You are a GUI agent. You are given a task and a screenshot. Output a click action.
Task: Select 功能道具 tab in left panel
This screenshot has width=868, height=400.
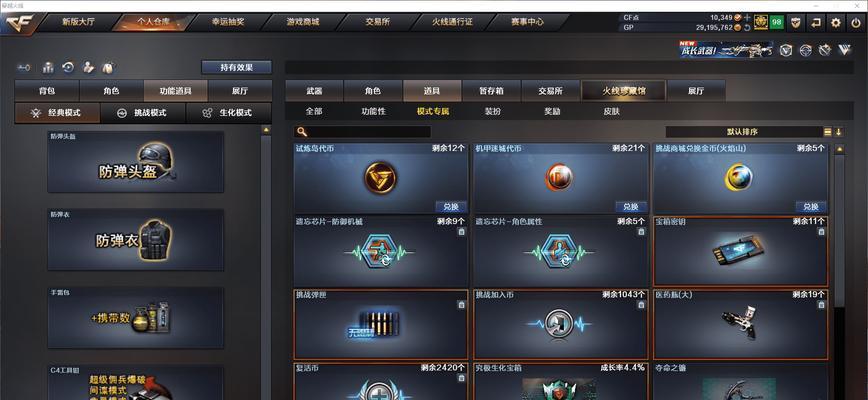(175, 91)
